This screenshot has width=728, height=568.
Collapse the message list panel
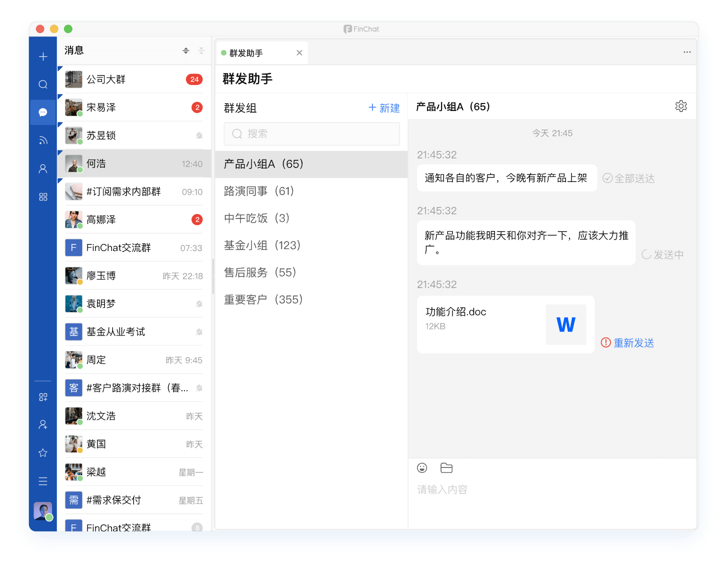pos(201,50)
